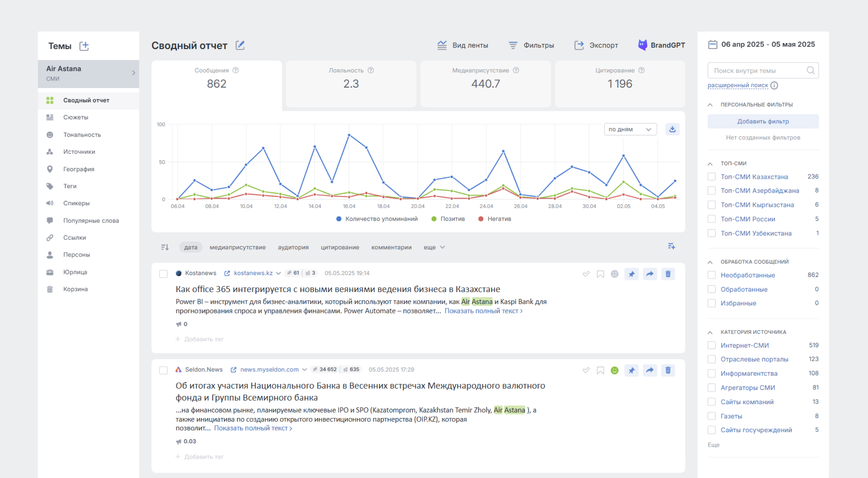Toggle the Негатив red legend series
Viewport: 868px width, 478px height.
494,219
